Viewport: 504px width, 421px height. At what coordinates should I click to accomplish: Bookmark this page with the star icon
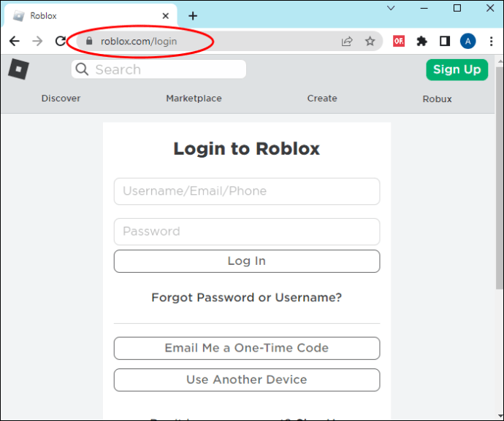pos(370,41)
